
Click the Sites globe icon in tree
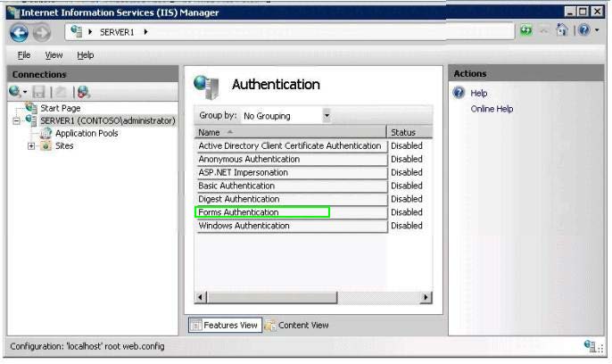tap(46, 146)
